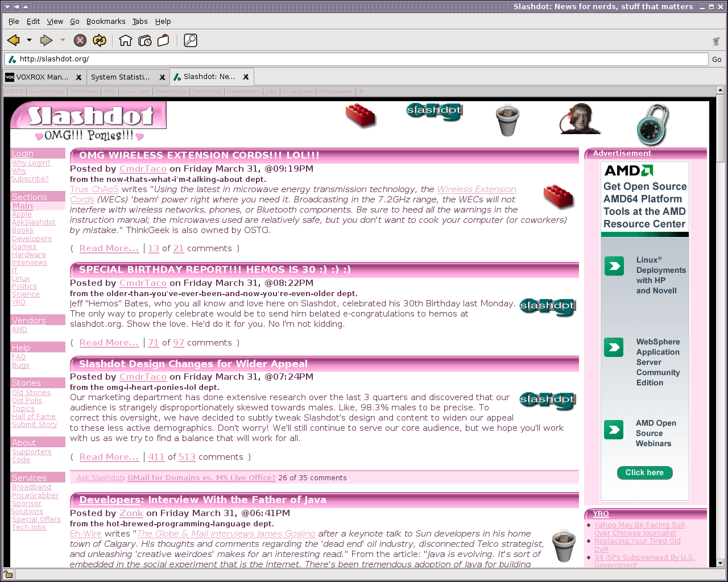The width and height of the screenshot is (728, 582).
Task: Open the Zonk author link
Action: click(x=131, y=513)
